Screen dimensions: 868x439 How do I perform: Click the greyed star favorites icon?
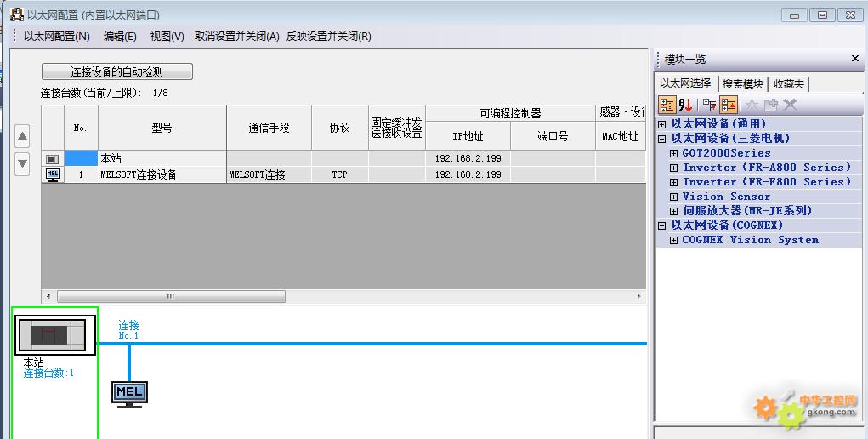[x=752, y=104]
